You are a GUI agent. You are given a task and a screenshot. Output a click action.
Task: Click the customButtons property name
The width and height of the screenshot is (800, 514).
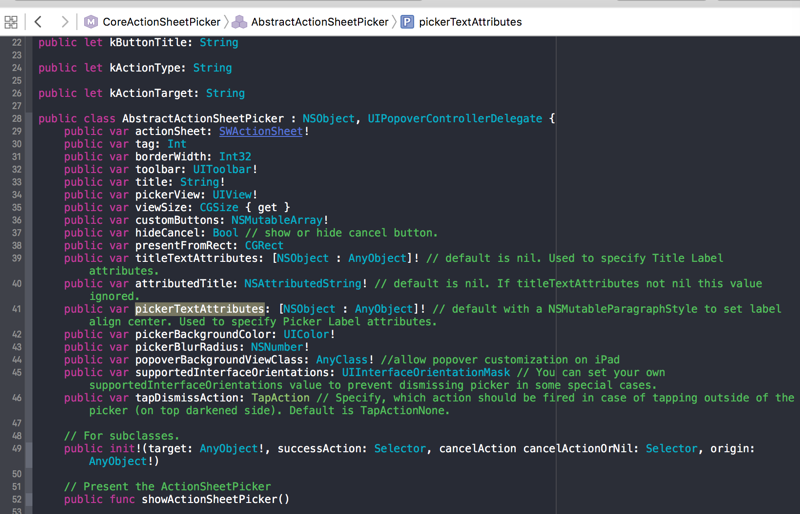tap(177, 220)
